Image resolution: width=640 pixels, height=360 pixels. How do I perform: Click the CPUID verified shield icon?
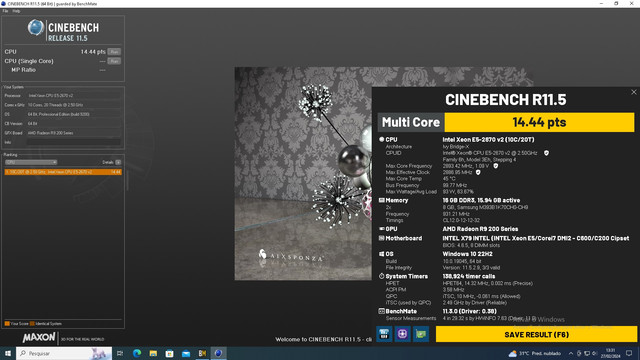click(x=546, y=153)
